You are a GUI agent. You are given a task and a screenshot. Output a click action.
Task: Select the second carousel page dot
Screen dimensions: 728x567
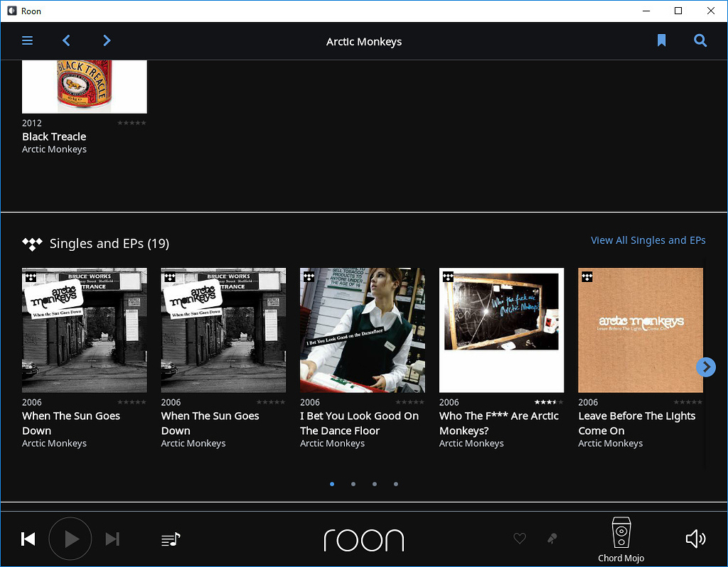(353, 484)
